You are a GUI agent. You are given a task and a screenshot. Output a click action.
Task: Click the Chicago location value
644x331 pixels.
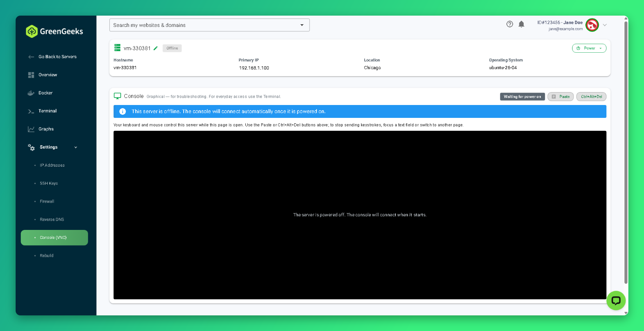tap(372, 68)
